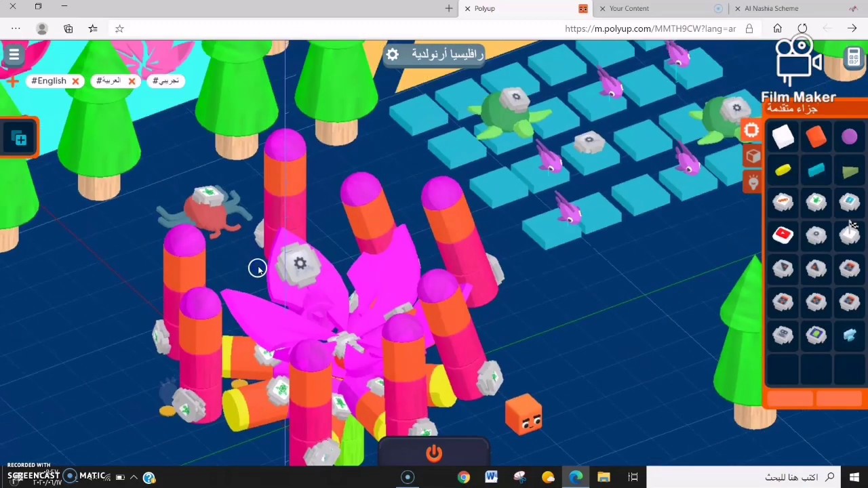Switch to the orange gear palette tab
The width and height of the screenshot is (868, 488).
point(751,131)
